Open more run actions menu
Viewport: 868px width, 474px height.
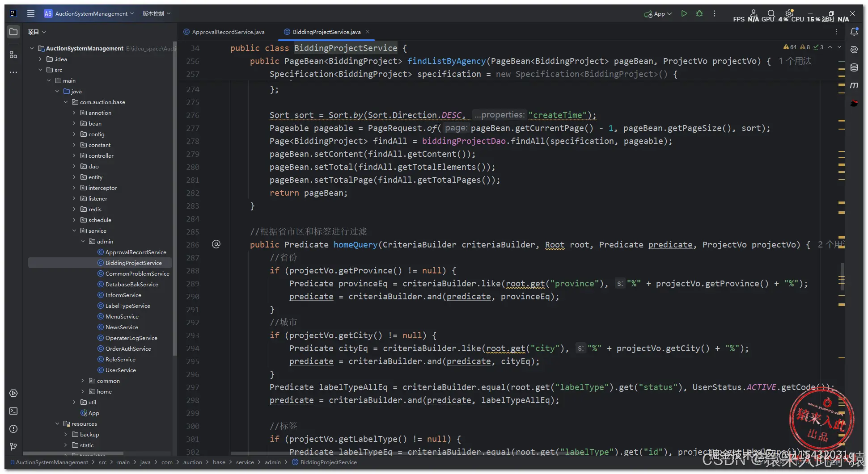[x=715, y=13]
